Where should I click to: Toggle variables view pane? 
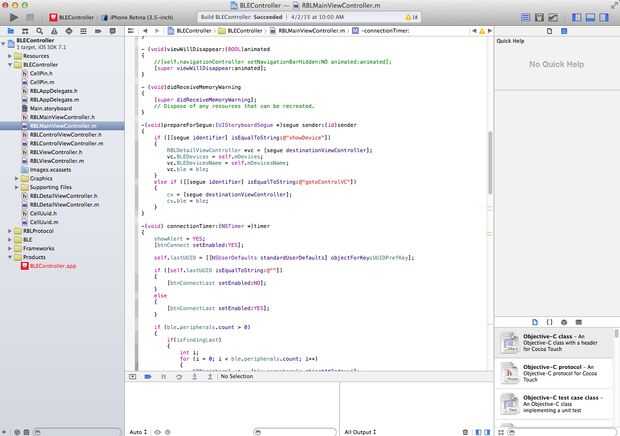[478, 432]
